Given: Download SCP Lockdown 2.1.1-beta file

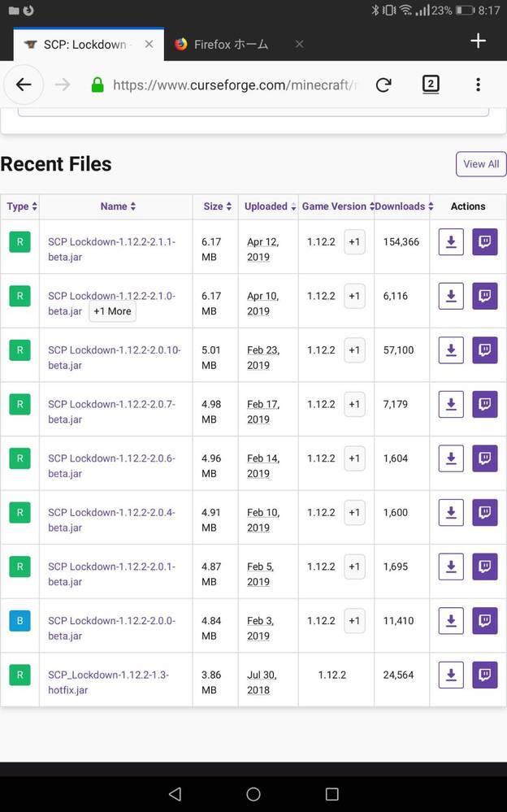Looking at the screenshot, I should pos(451,242).
